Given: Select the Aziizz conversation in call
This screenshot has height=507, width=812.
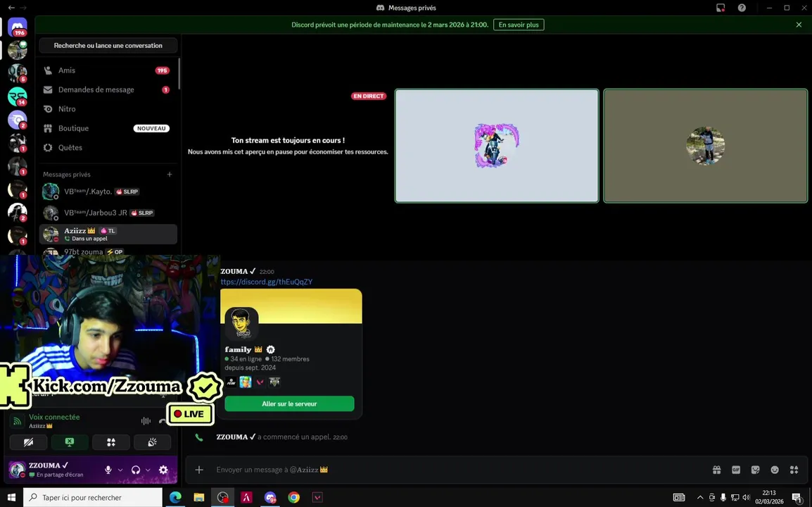Looking at the screenshot, I should 108,234.
